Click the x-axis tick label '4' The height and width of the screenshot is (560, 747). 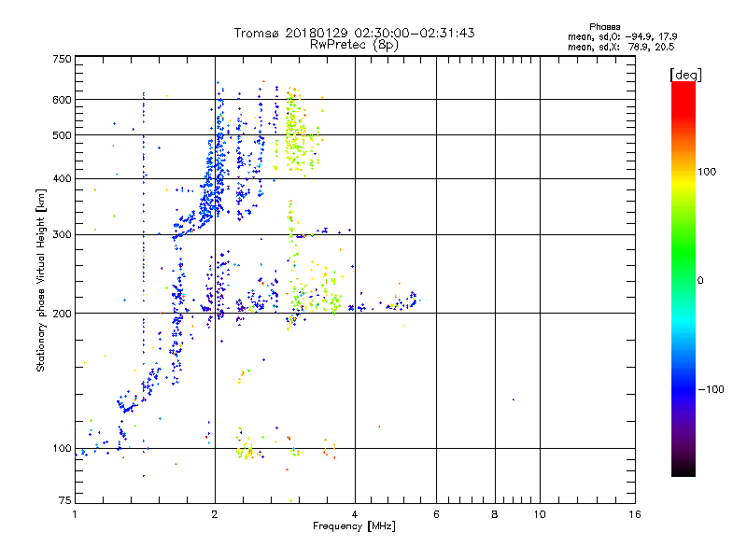355,514
